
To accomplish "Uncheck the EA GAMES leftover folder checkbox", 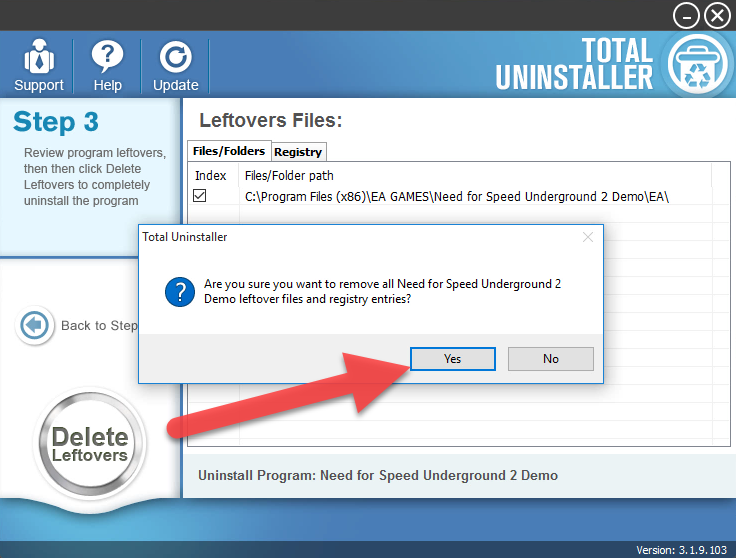I will tap(199, 196).
